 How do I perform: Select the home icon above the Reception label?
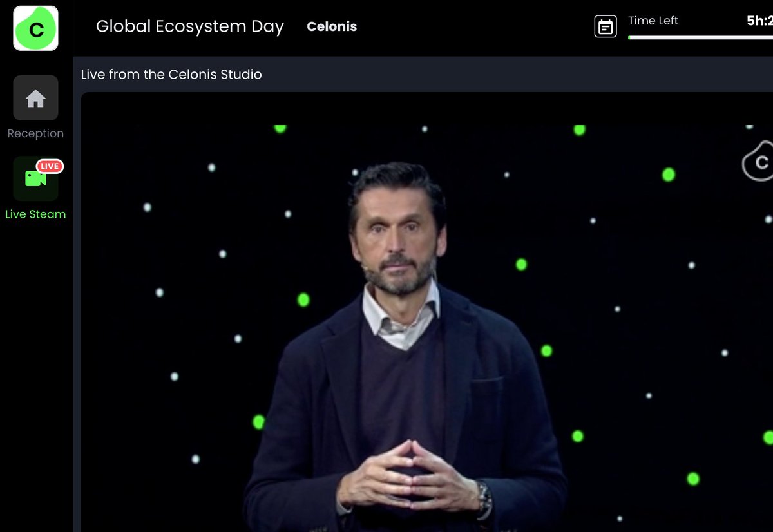[35, 98]
